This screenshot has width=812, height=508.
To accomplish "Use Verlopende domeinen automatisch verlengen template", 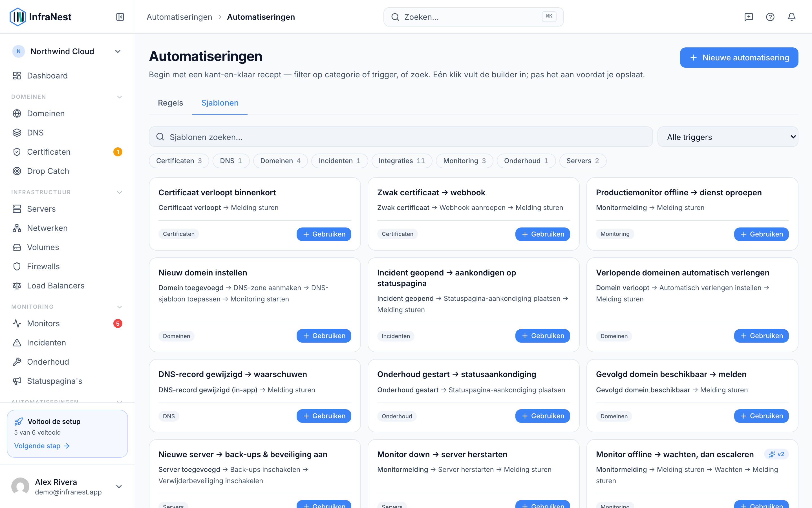I will pyautogui.click(x=761, y=336).
